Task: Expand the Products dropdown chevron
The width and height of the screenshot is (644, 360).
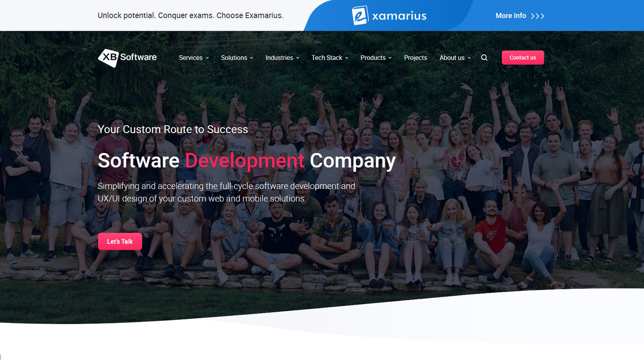Action: pos(390,58)
